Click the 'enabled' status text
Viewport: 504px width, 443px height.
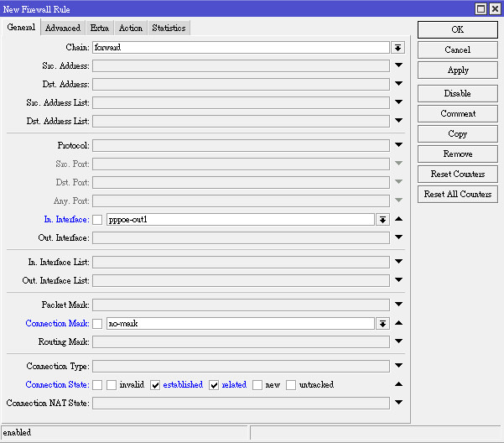point(17,433)
